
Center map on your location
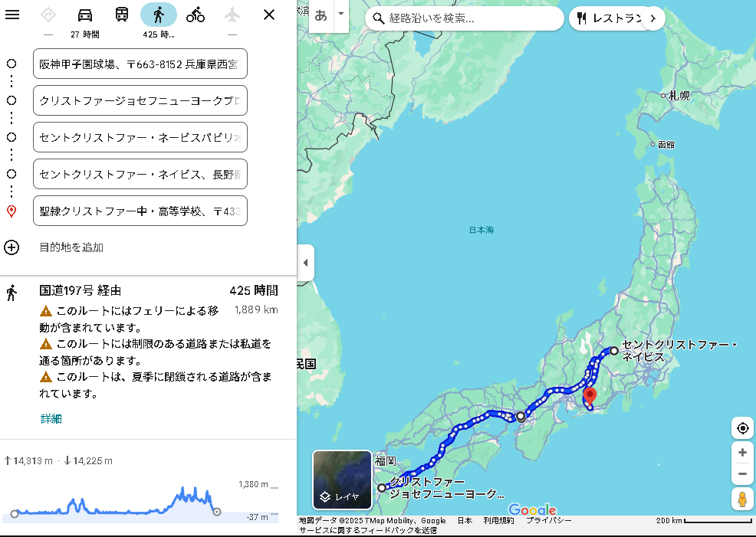point(742,427)
